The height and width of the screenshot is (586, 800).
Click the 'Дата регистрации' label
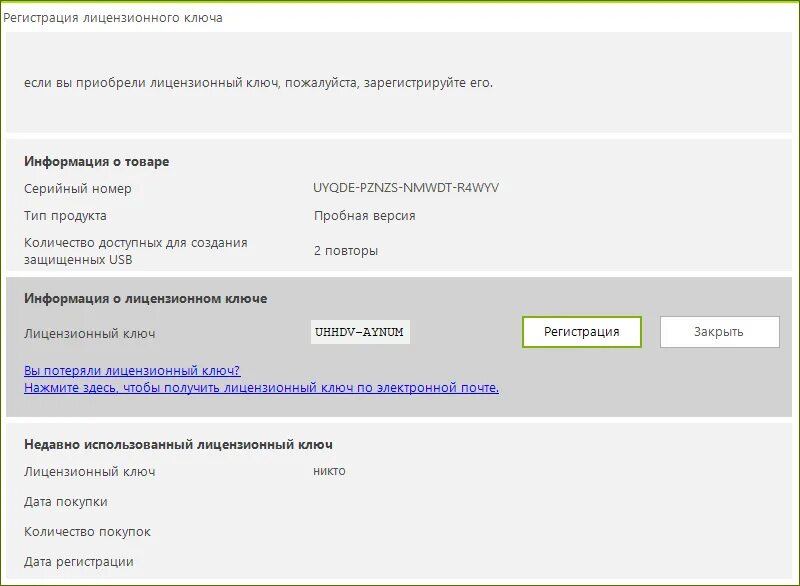(x=79, y=562)
